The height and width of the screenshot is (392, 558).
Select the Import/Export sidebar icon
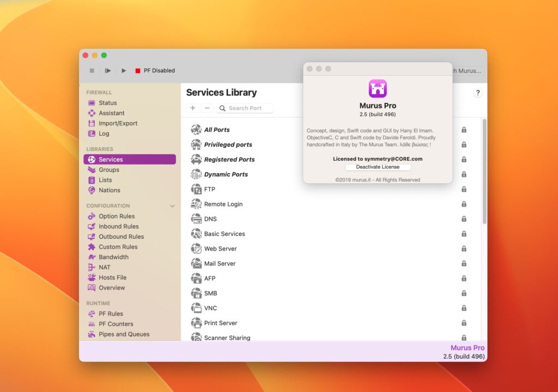point(117,123)
